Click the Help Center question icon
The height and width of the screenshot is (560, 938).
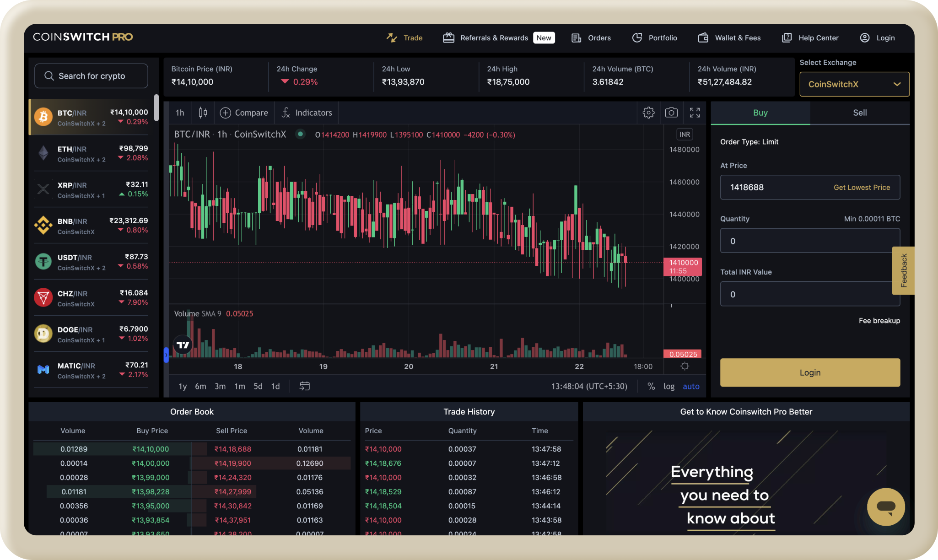coord(787,38)
